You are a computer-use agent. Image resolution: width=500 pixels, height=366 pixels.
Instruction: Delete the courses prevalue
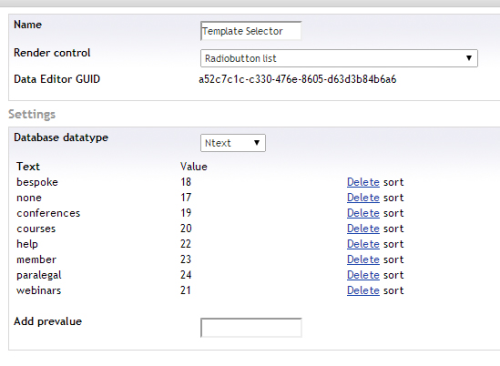coord(363,228)
